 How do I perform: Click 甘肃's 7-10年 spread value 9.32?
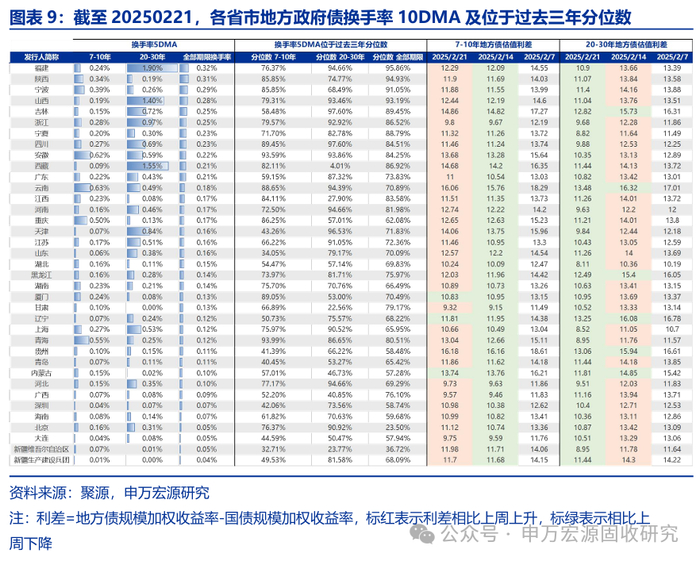[x=450, y=308]
